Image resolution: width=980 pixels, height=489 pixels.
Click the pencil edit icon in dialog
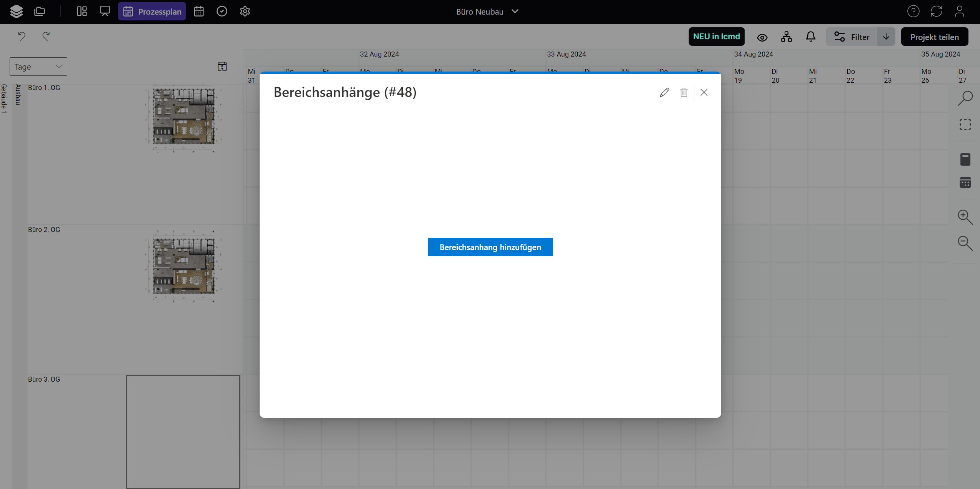point(664,92)
